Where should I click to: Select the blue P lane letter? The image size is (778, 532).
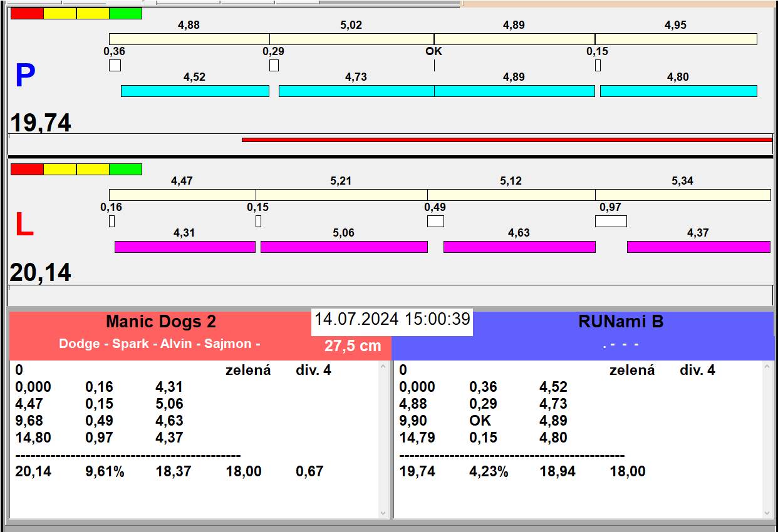click(24, 76)
